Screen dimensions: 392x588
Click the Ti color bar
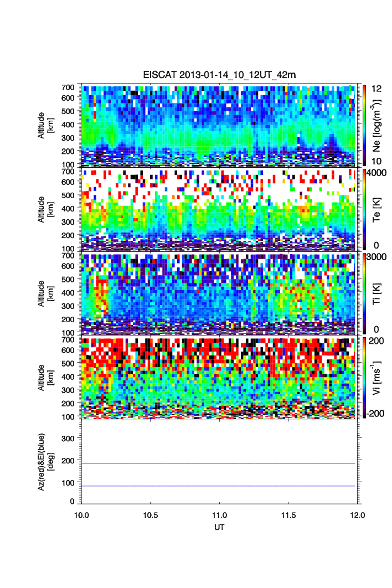(x=364, y=293)
